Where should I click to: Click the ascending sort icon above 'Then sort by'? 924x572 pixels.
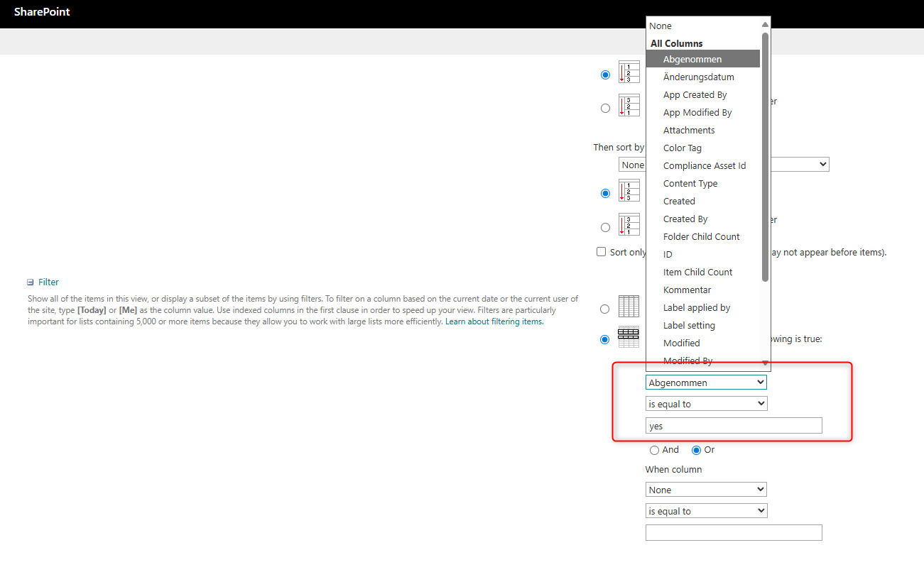click(629, 72)
